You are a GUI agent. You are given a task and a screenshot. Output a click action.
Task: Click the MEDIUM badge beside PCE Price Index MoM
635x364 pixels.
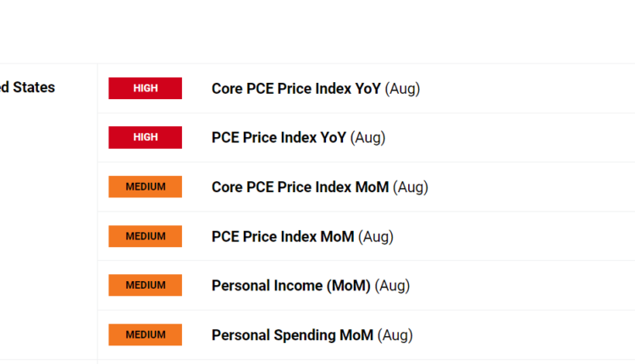click(x=145, y=236)
